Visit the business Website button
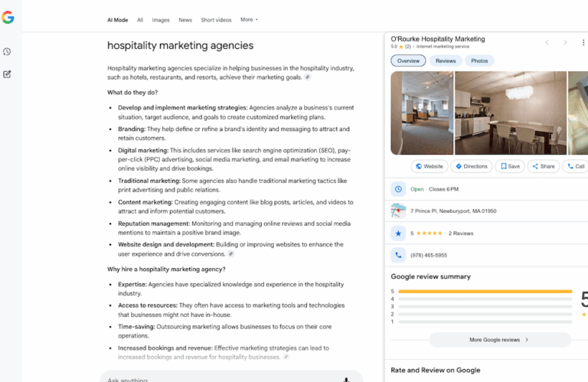 (430, 166)
